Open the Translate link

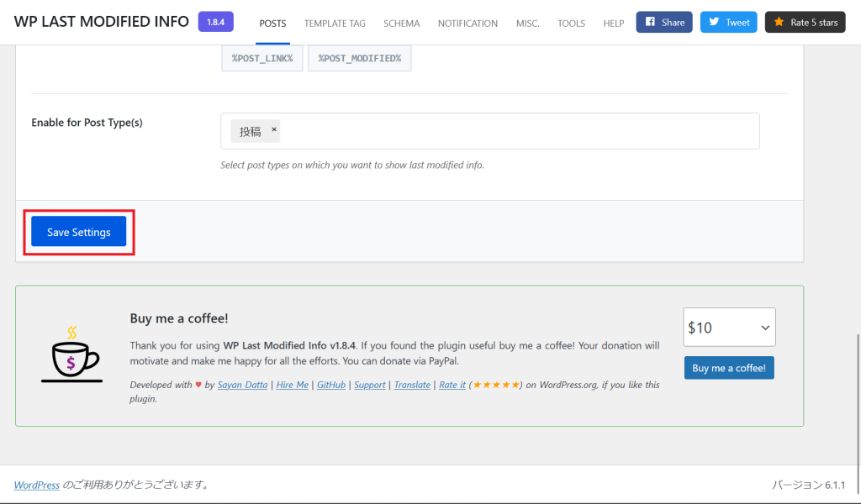pyautogui.click(x=412, y=385)
